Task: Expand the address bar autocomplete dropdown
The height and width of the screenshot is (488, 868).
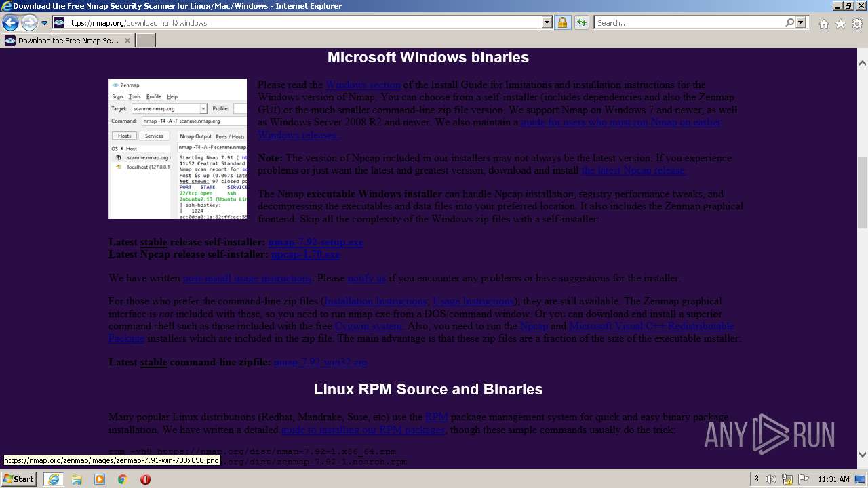Action: pyautogui.click(x=547, y=23)
